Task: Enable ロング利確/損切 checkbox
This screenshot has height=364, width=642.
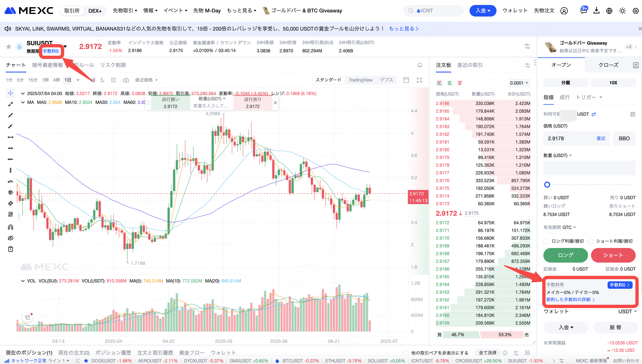Action: point(546,241)
